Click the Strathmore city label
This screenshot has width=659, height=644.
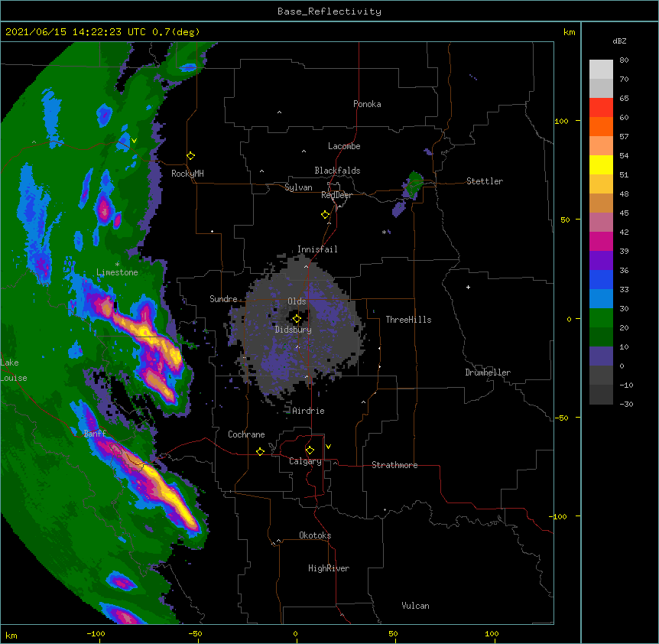[394, 465]
